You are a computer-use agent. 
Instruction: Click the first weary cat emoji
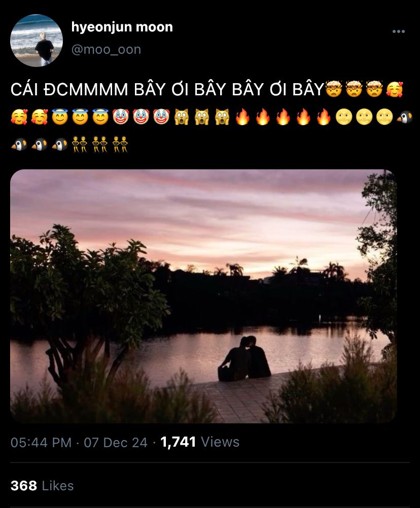(x=182, y=117)
